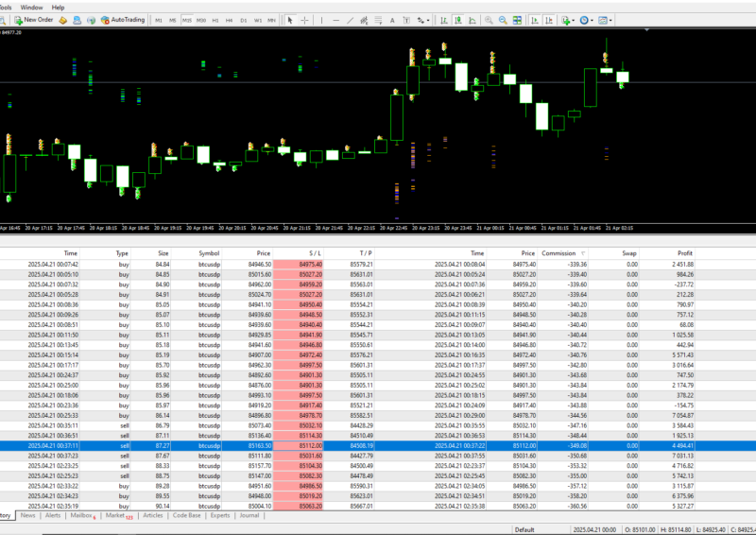Zoom in on the chart
The height and width of the screenshot is (535, 756).
tap(489, 19)
